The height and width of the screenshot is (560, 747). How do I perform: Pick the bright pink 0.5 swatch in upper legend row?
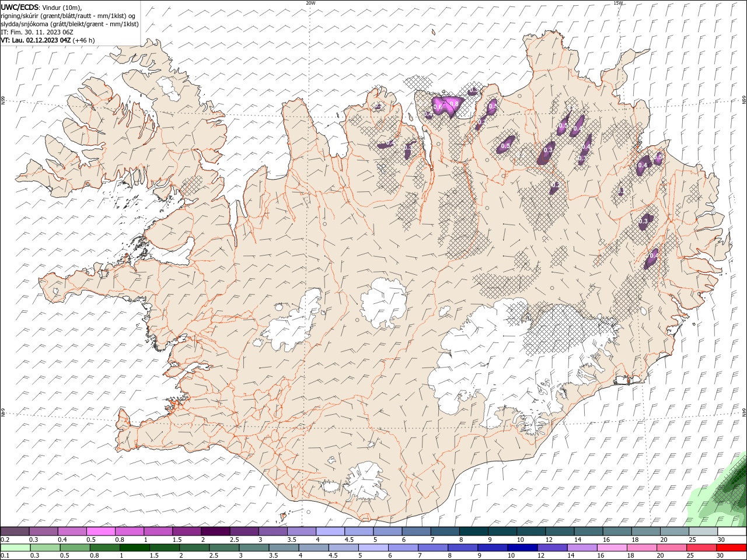[x=100, y=531]
